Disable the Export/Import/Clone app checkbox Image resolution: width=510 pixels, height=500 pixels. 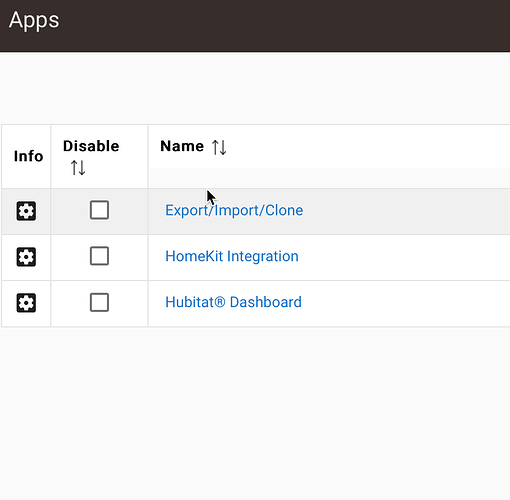pyautogui.click(x=99, y=210)
